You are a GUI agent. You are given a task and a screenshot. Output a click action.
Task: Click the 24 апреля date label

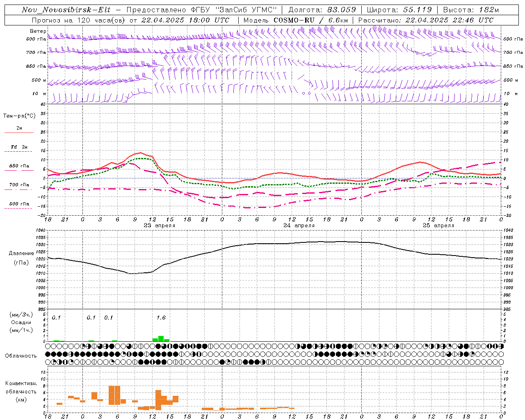click(x=299, y=225)
